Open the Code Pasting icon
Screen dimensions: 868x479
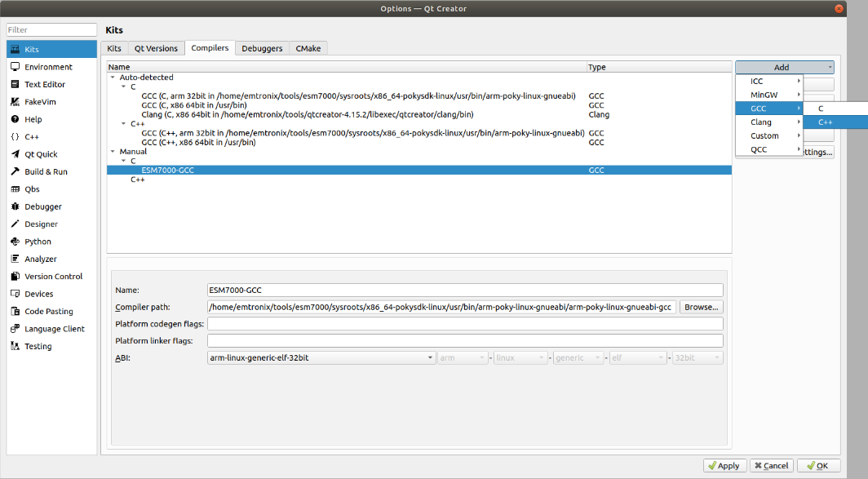tap(15, 311)
